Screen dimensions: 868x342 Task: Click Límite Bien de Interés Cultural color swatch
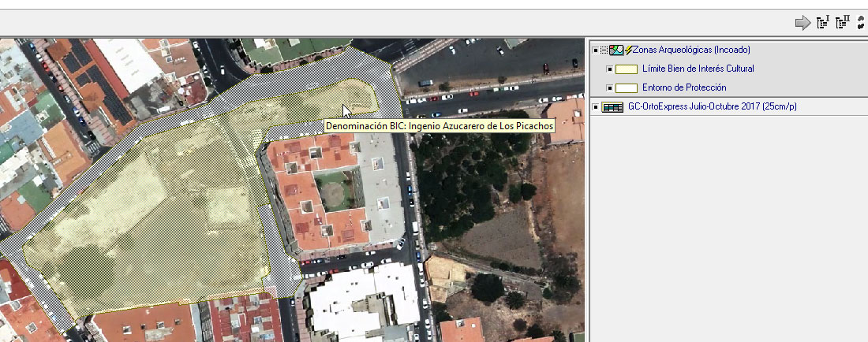(627, 69)
